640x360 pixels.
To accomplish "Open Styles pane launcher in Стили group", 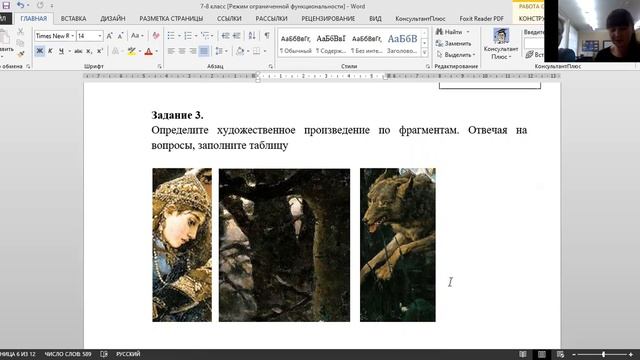I will (427, 66).
